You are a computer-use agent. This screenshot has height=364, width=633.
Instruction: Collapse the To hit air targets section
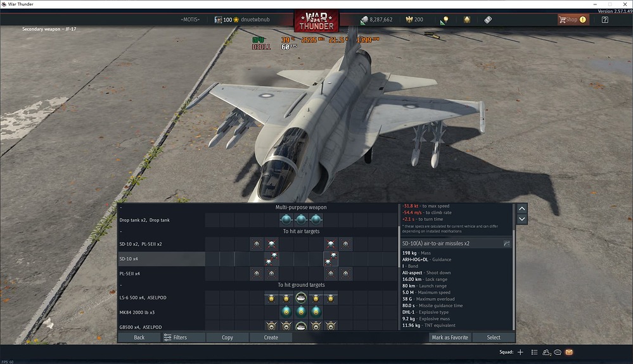120,232
